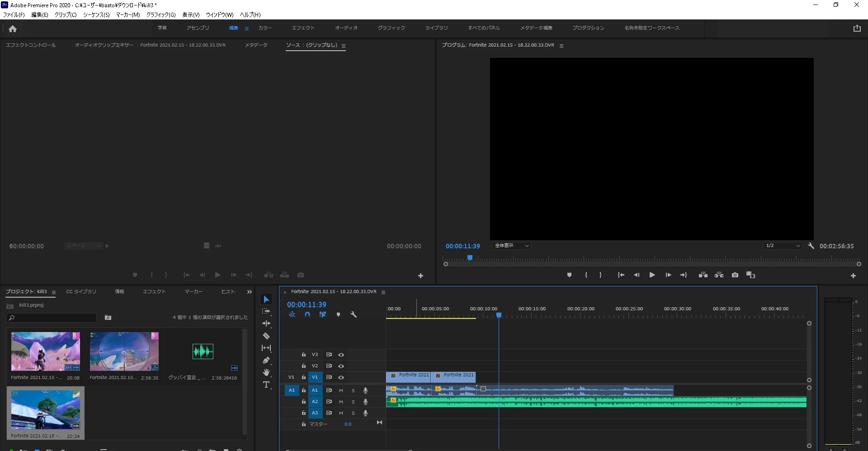Switch to オーディオ workspace tab
This screenshot has width=868, height=451.
pyautogui.click(x=346, y=28)
